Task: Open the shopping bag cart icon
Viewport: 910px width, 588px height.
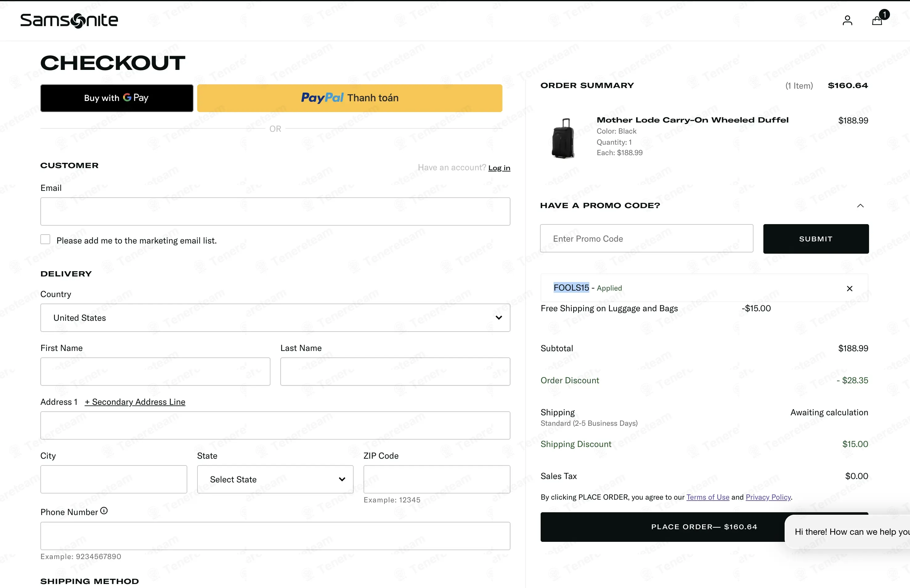Action: tap(877, 20)
